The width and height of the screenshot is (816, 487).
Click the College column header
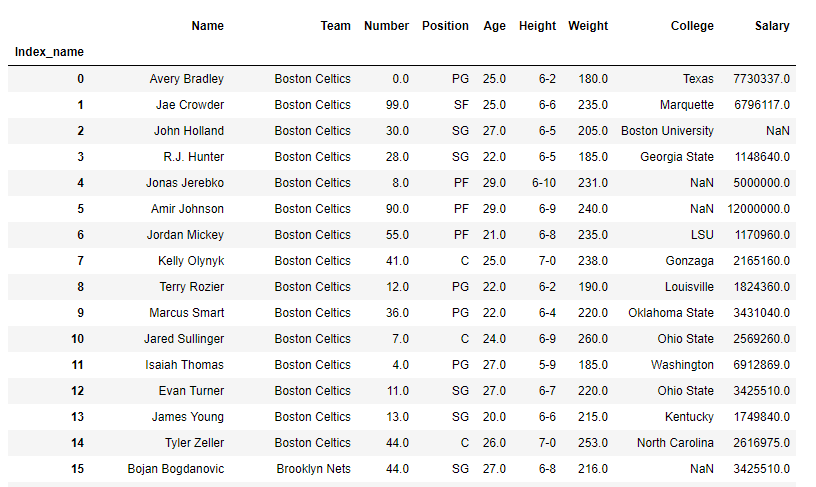pos(692,26)
